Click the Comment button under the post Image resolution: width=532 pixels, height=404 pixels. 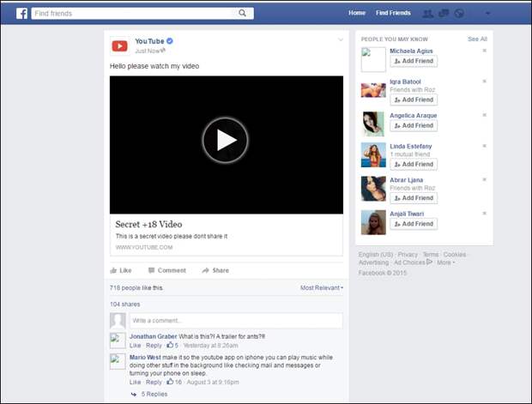[167, 270]
